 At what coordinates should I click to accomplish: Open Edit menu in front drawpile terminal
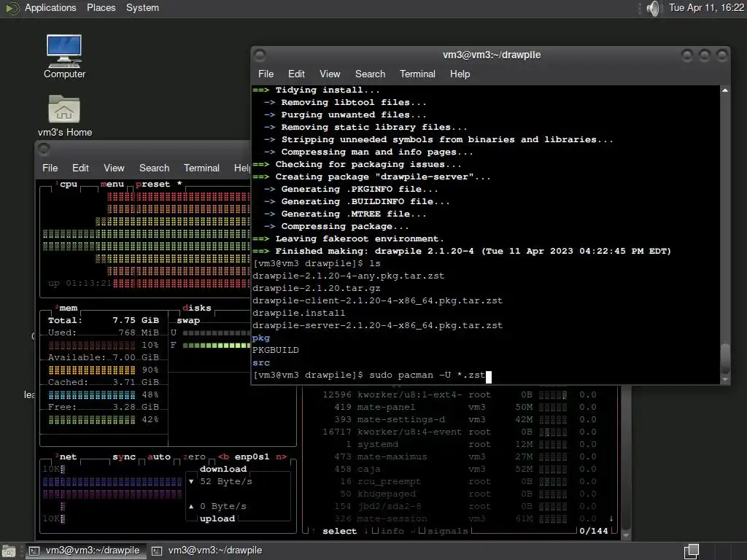coord(296,74)
